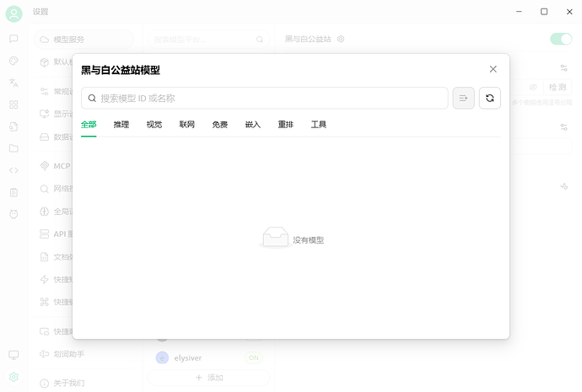Click the 添加 provider button
The width and height of the screenshot is (582, 392).
(x=208, y=378)
